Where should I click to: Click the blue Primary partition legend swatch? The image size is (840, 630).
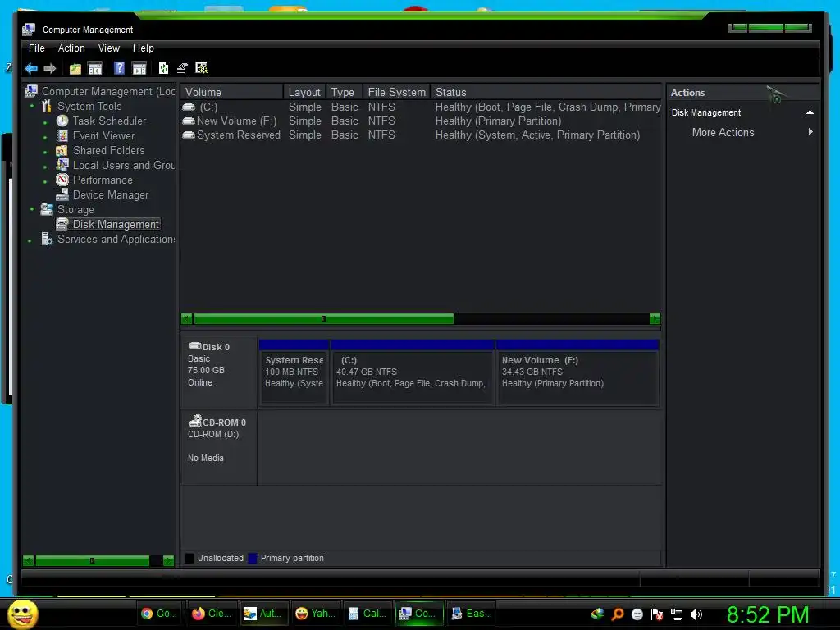pos(253,558)
